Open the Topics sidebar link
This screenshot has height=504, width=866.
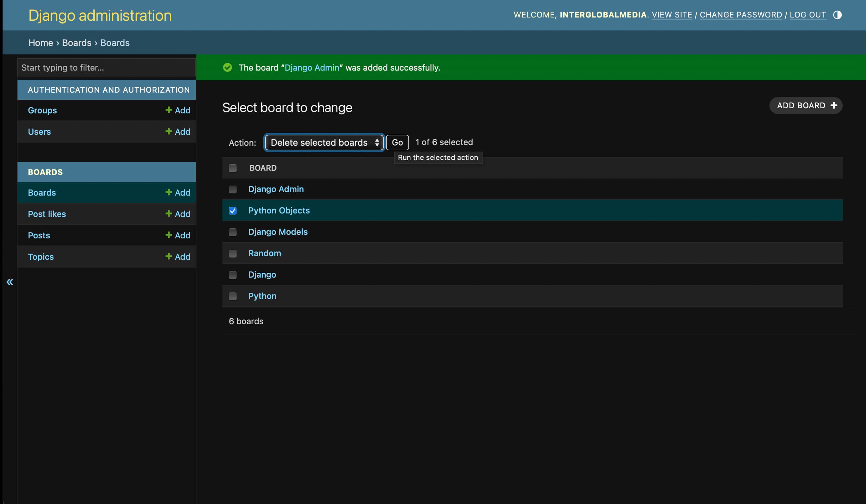coord(41,257)
